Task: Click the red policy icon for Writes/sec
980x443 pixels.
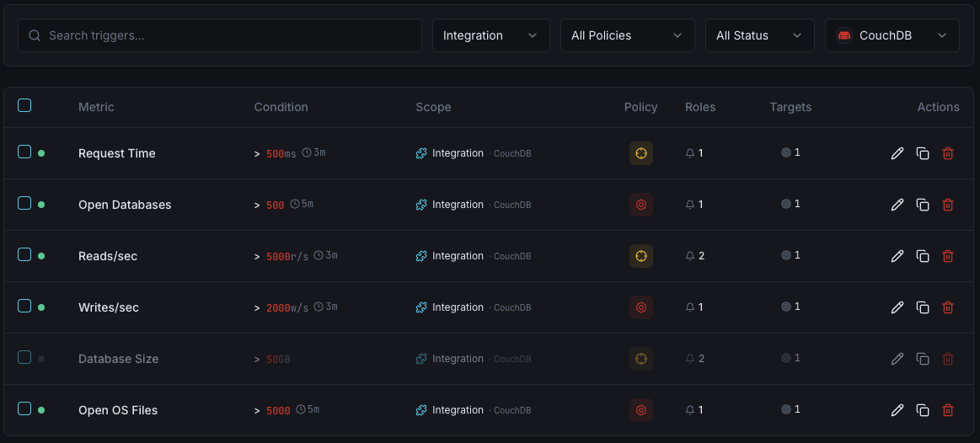Action: click(640, 307)
